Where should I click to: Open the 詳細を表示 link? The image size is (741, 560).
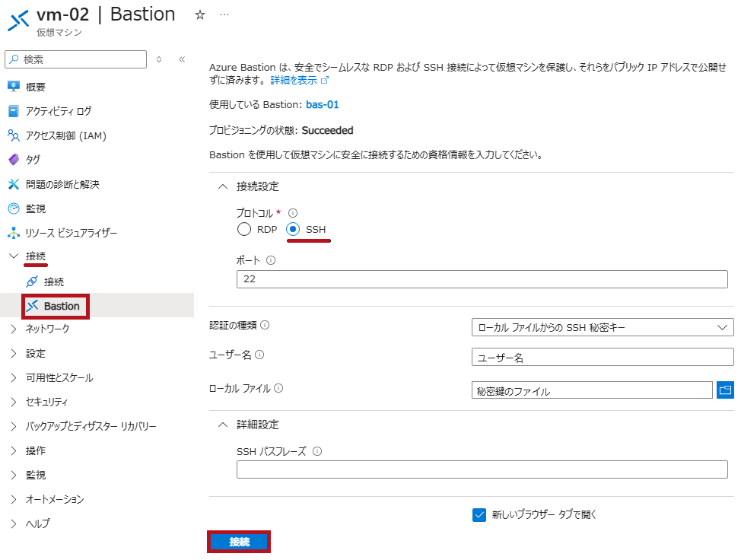pyautogui.click(x=294, y=81)
